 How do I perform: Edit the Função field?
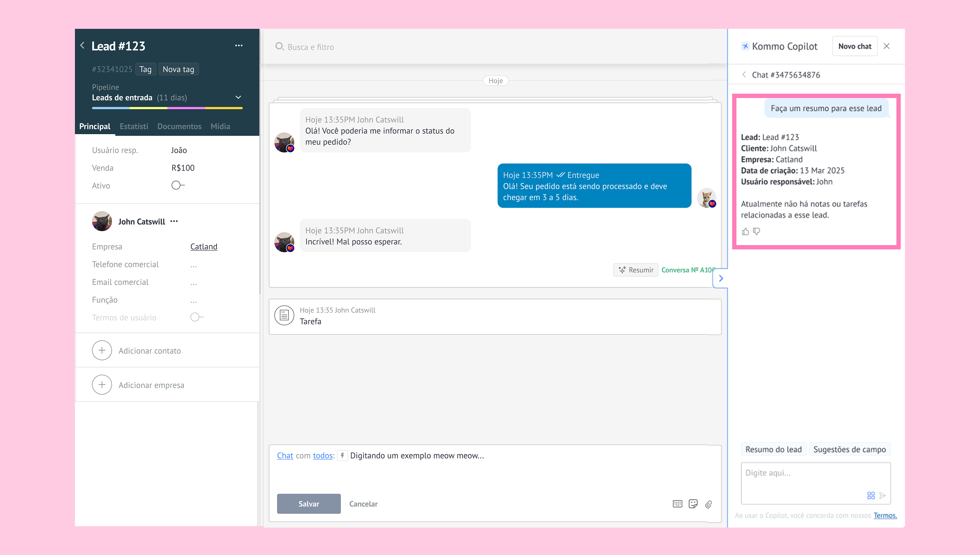193,300
